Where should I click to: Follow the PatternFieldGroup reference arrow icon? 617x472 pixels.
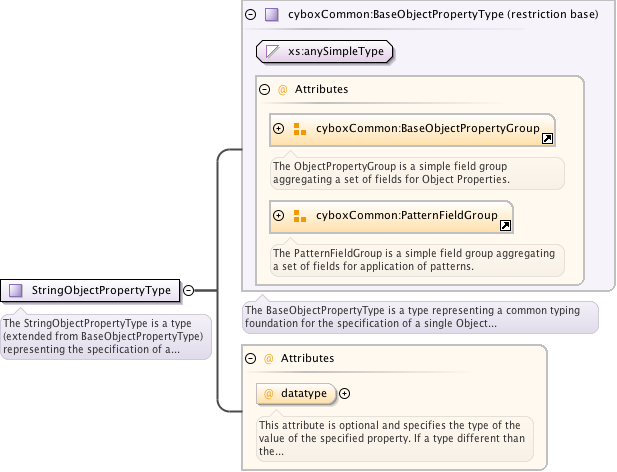[x=505, y=226]
